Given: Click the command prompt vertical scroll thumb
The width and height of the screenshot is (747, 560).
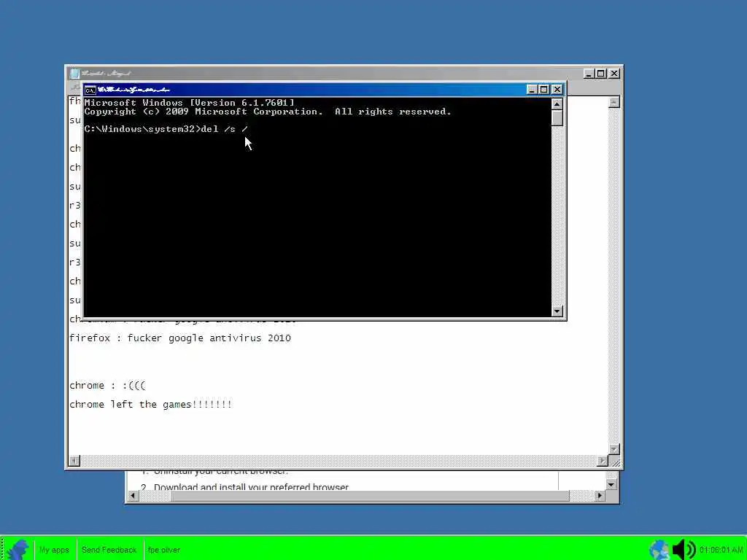Looking at the screenshot, I should pos(557,117).
